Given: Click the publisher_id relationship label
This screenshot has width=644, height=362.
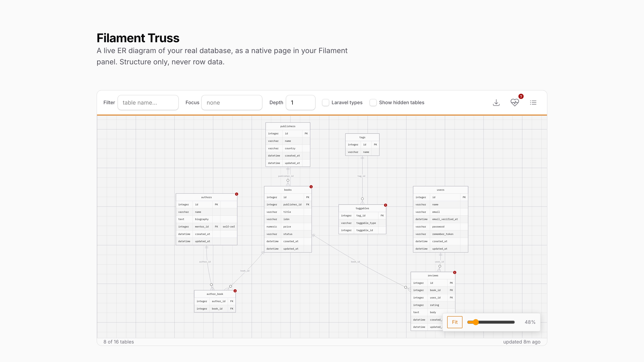Looking at the screenshot, I should click(286, 176).
